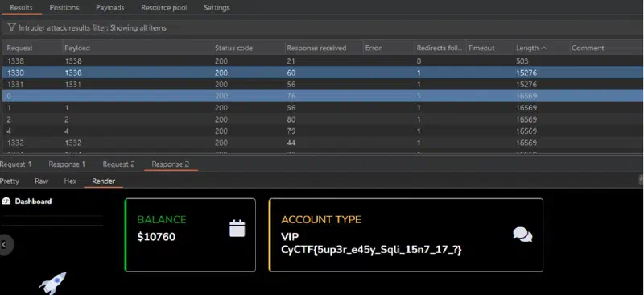This screenshot has width=644, height=295.
Task: Sort by Request column header
Action: tap(32, 48)
